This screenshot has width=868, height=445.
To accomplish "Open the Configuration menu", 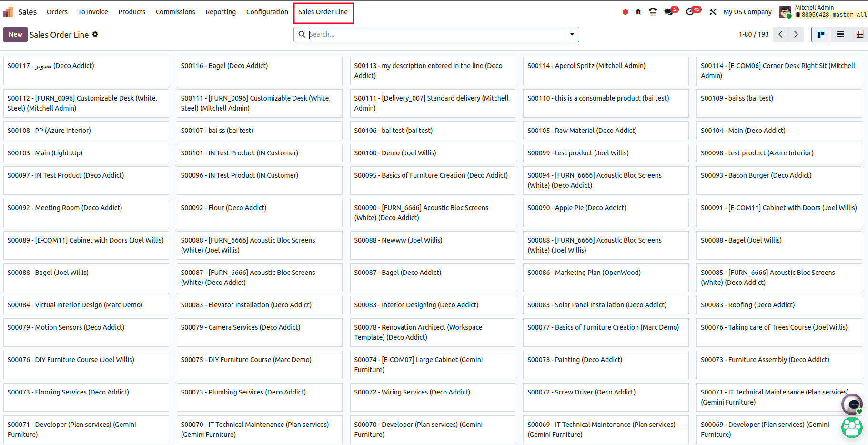I will (x=267, y=12).
